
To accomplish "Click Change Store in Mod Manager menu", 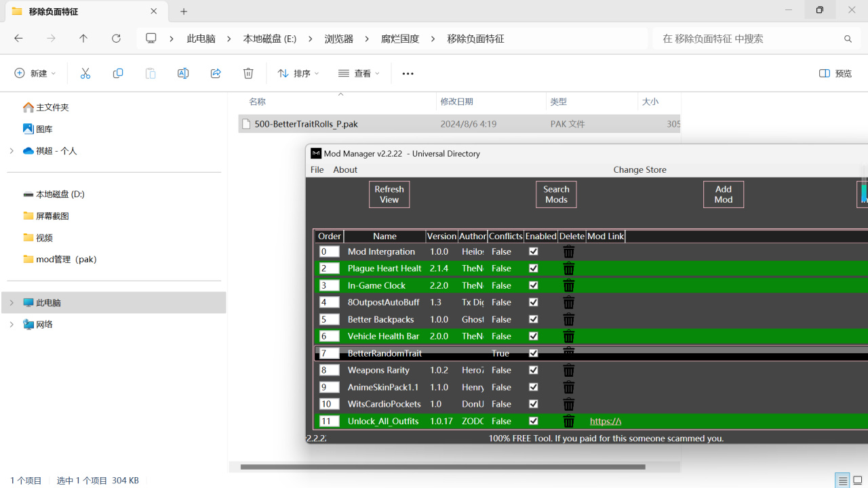I will (639, 169).
